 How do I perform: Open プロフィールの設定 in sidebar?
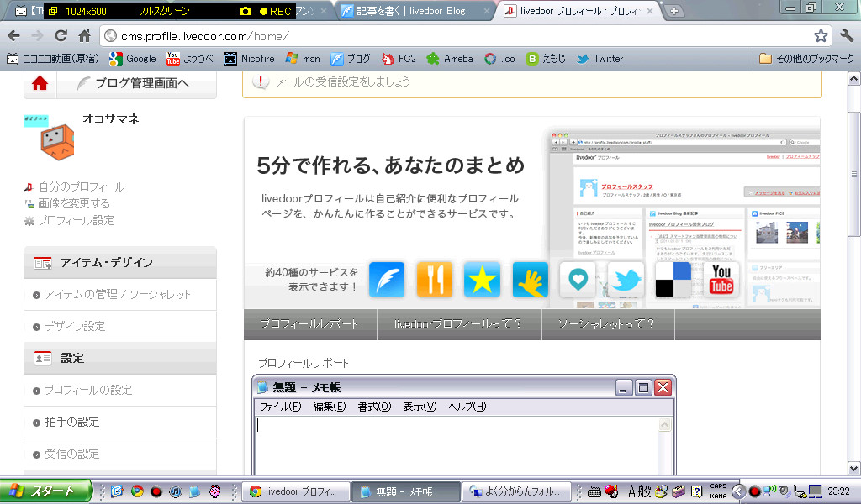tap(88, 390)
